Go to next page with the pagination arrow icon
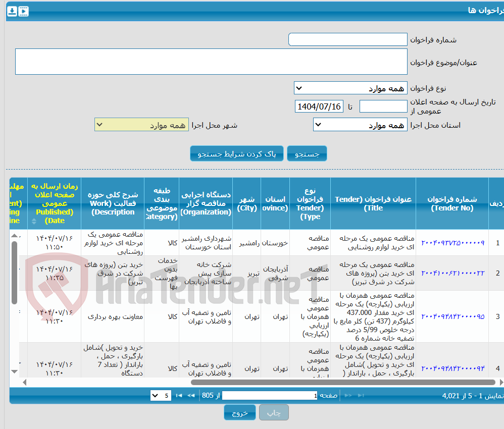 pyautogui.click(x=348, y=395)
